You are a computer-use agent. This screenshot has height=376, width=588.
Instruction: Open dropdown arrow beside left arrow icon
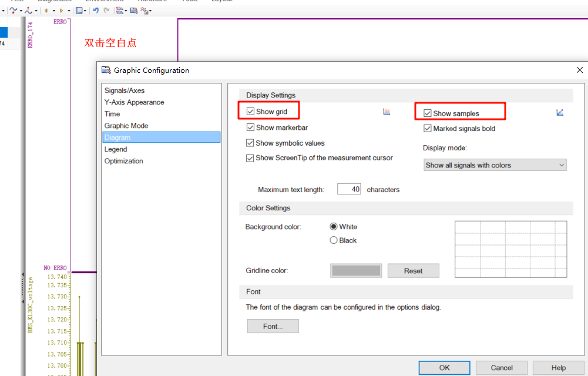(54, 11)
